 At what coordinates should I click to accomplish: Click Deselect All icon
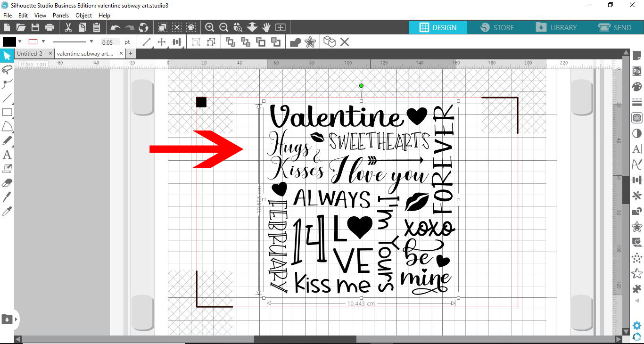(x=177, y=27)
